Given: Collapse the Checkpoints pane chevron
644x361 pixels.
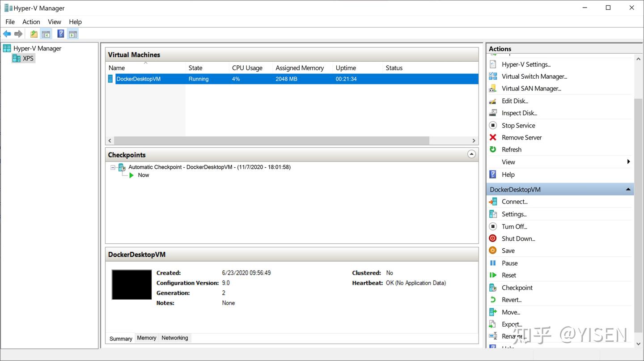Looking at the screenshot, I should (471, 154).
